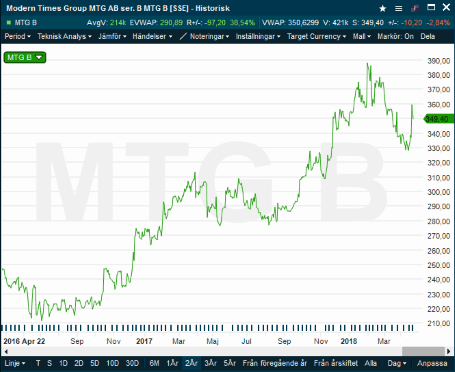
Task: Open the Mall dropdown
Action: (362, 36)
